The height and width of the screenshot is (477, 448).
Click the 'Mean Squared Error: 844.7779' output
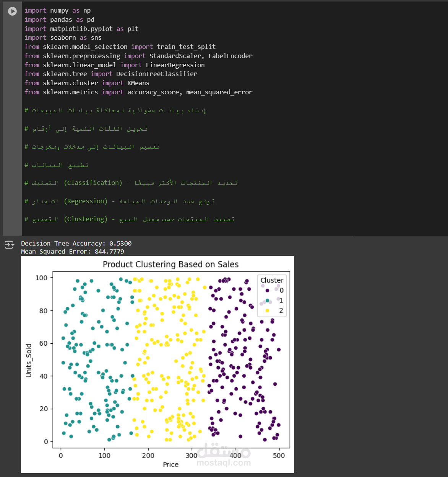point(73,252)
